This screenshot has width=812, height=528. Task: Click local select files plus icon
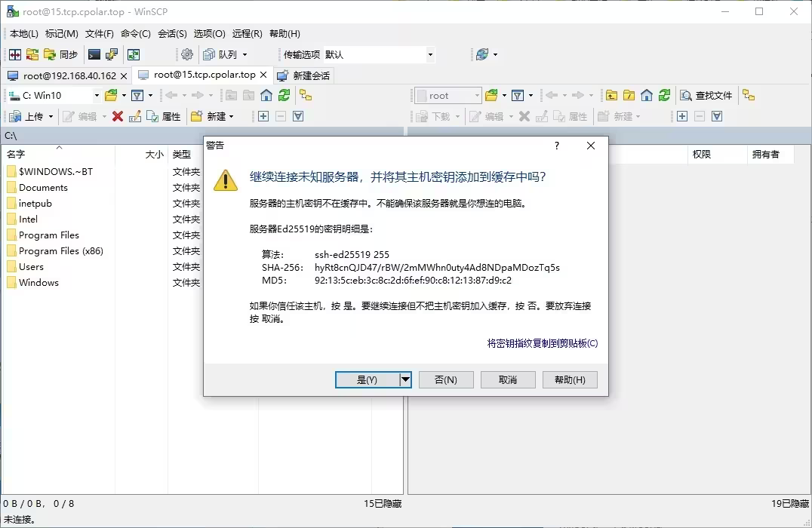(263, 116)
